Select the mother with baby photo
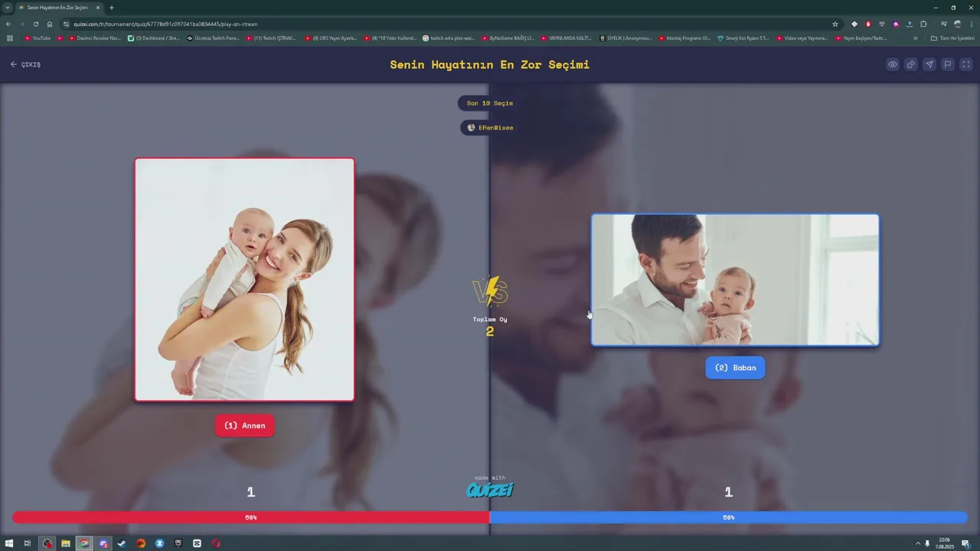Viewport: 980px width, 551px height. [x=245, y=279]
